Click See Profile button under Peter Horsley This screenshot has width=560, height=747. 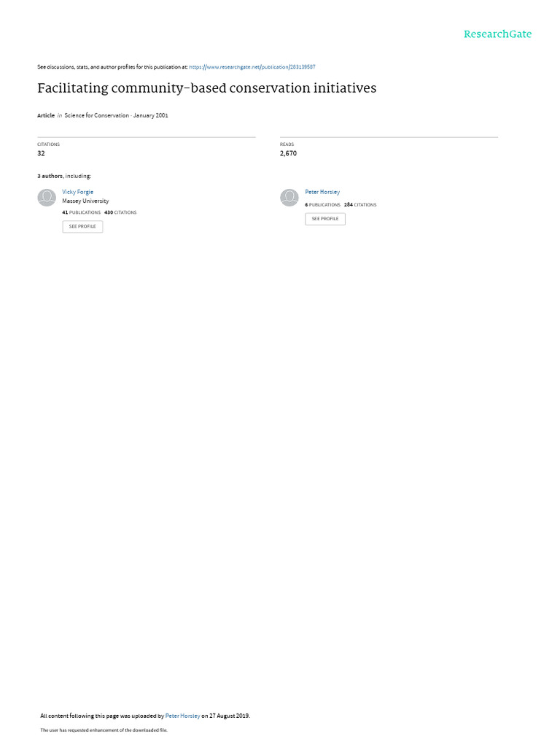tap(325, 219)
